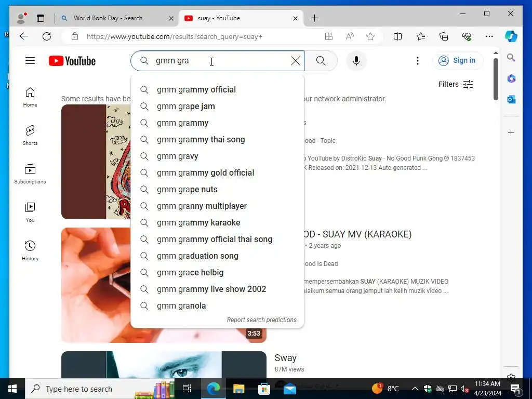
Task: Open File Explorer from the taskbar
Action: [238, 389]
